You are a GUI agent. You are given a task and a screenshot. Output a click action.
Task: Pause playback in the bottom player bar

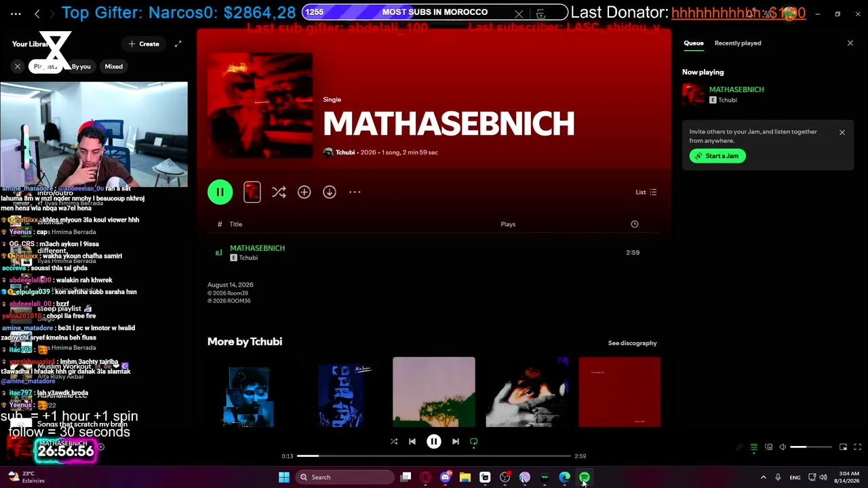pyautogui.click(x=434, y=442)
